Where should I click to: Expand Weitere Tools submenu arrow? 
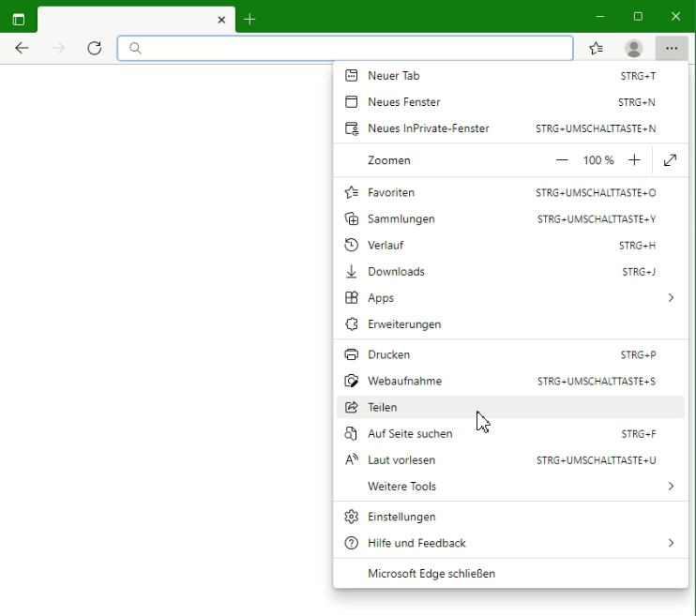pos(671,487)
